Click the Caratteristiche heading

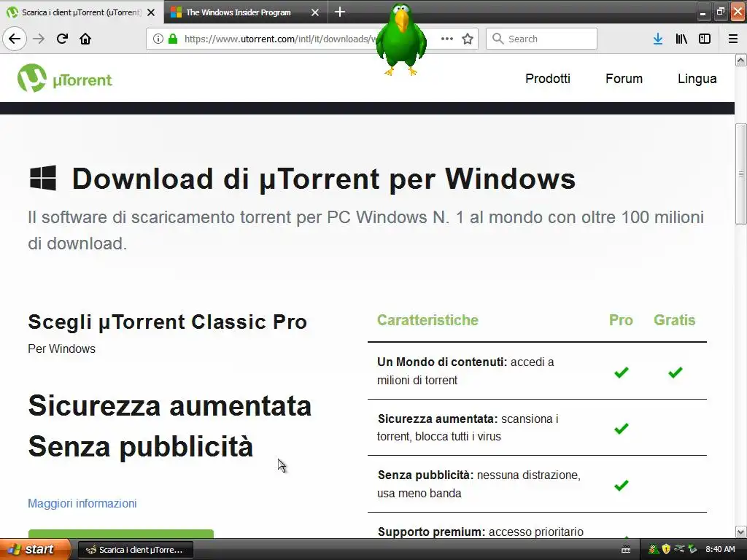427,320
